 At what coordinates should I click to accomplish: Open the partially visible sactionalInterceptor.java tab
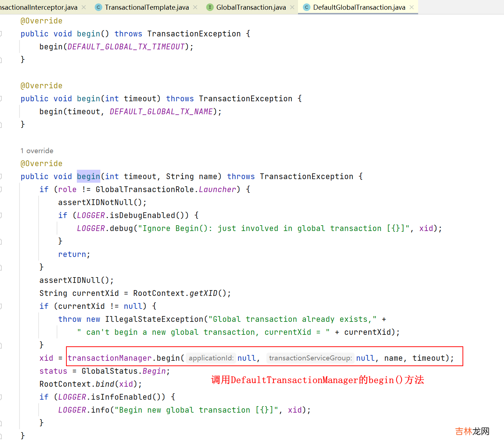coord(39,7)
